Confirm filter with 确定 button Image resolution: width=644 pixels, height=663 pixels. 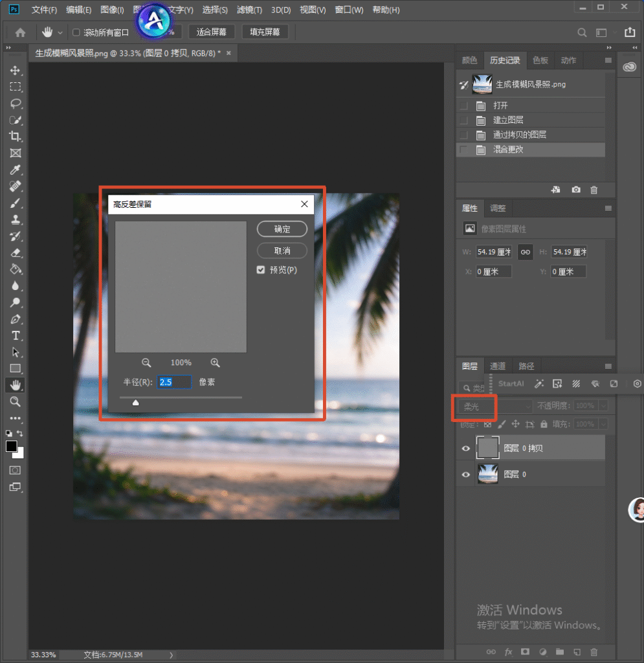click(x=282, y=229)
